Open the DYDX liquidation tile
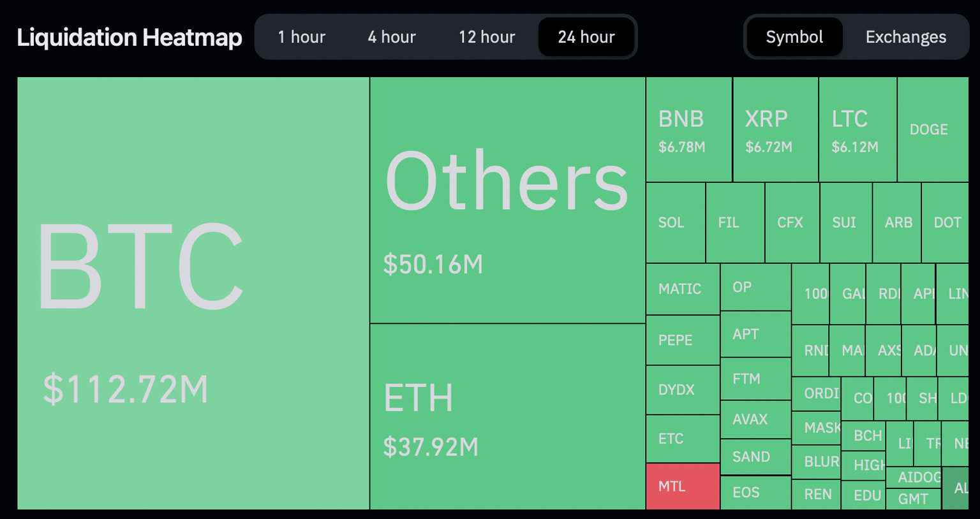 point(683,389)
